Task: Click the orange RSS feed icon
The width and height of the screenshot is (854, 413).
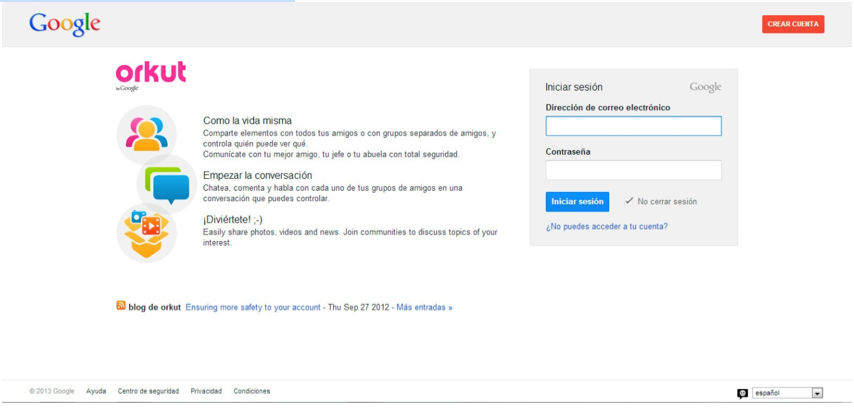Action: (x=121, y=306)
